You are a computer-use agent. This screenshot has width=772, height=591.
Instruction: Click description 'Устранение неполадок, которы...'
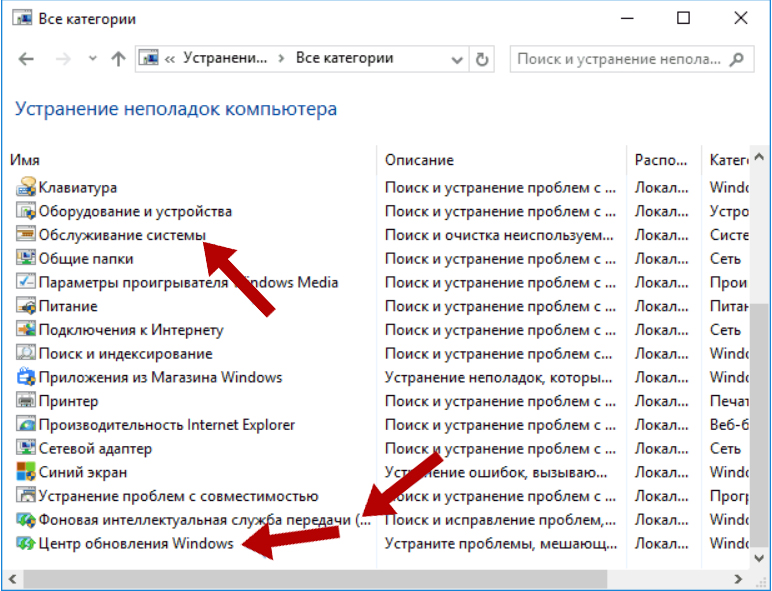(x=498, y=377)
